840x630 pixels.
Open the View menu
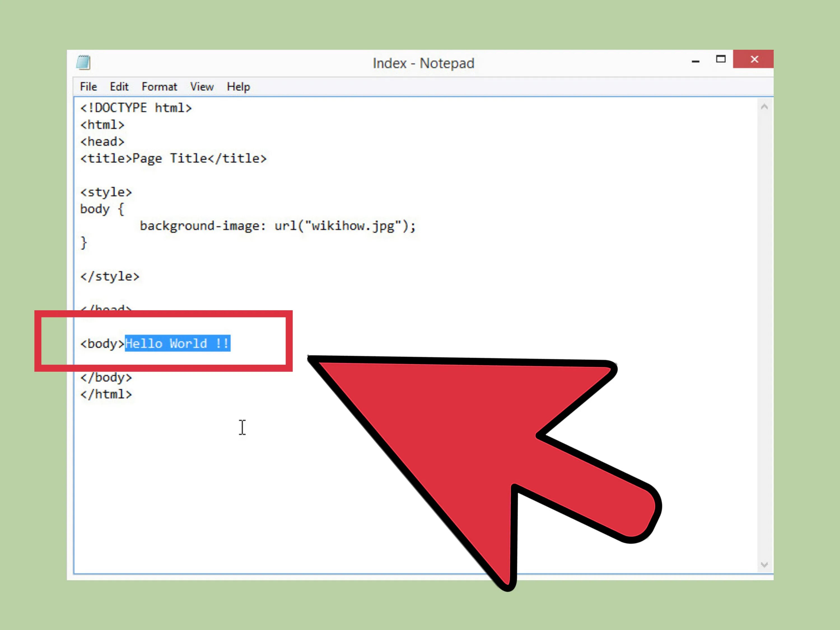coord(202,87)
